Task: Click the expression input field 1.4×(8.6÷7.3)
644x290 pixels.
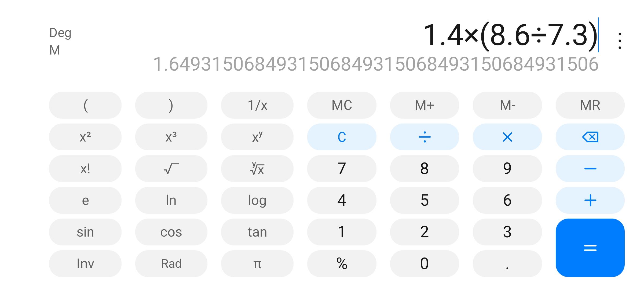Action: tap(511, 35)
